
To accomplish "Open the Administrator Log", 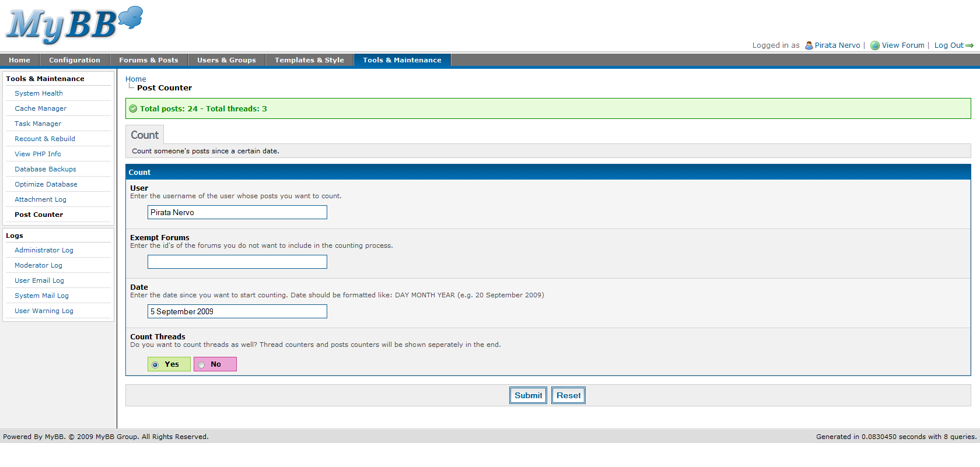I will (44, 250).
